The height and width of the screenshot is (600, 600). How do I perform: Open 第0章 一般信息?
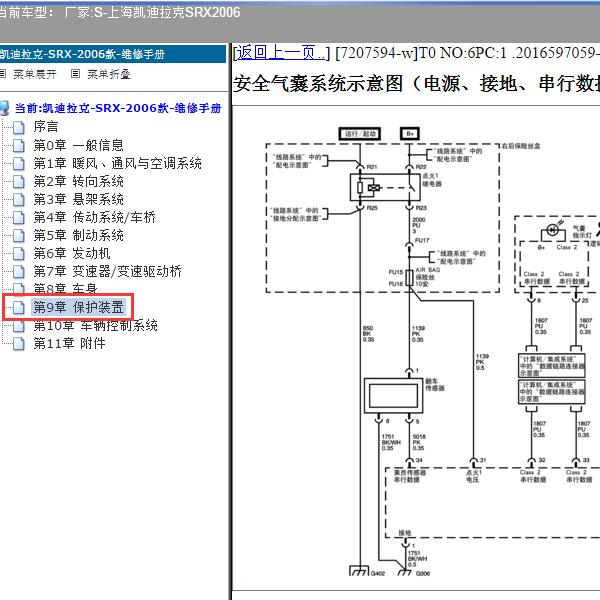[78, 145]
